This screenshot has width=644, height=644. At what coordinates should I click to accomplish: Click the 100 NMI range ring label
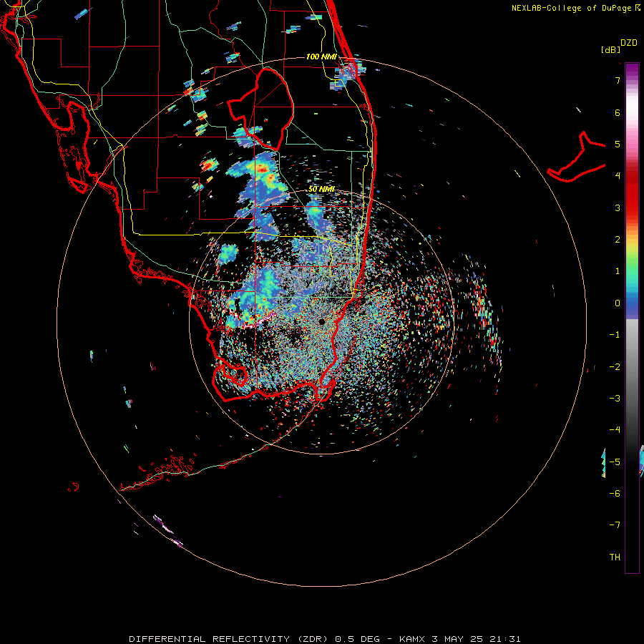click(321, 57)
